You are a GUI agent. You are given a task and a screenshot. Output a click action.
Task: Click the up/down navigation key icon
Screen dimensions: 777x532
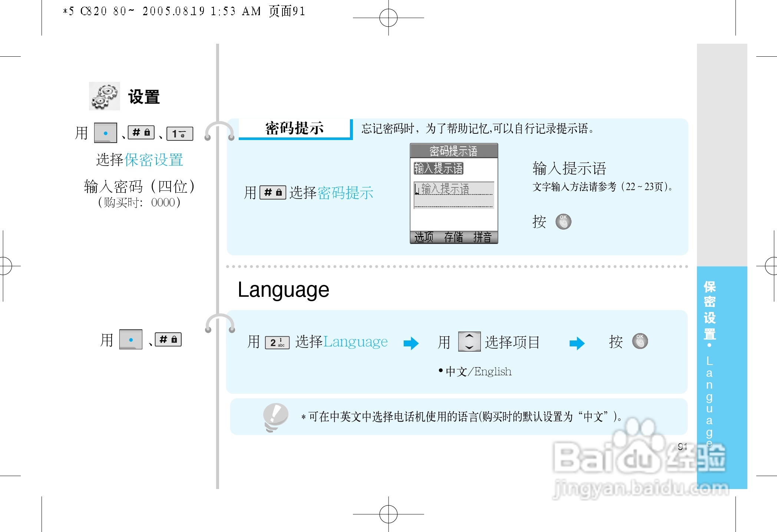[x=469, y=342]
